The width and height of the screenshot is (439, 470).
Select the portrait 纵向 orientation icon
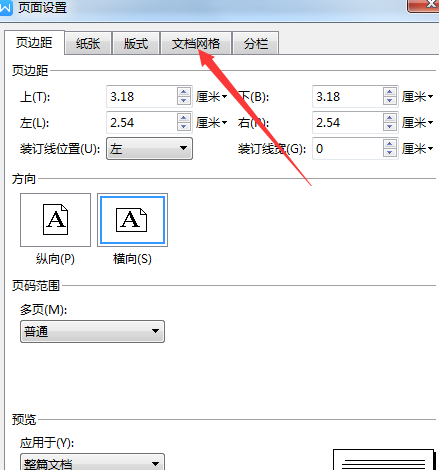(55, 220)
